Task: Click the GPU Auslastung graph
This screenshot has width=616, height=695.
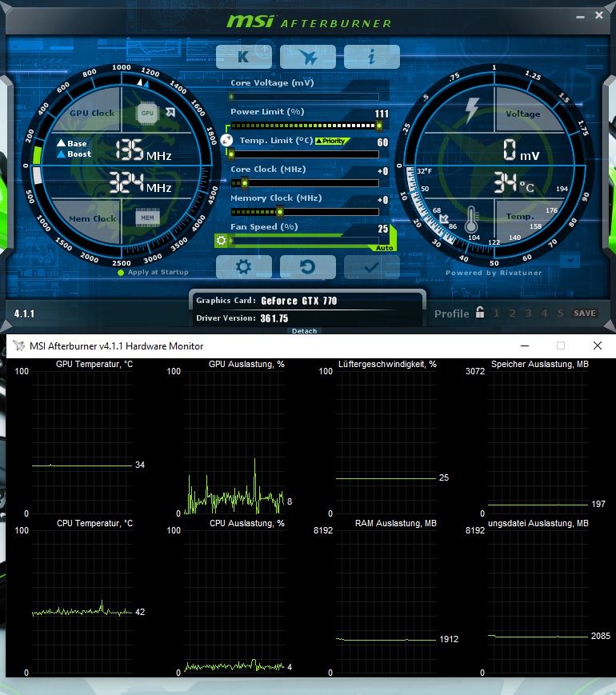Action: (x=234, y=442)
